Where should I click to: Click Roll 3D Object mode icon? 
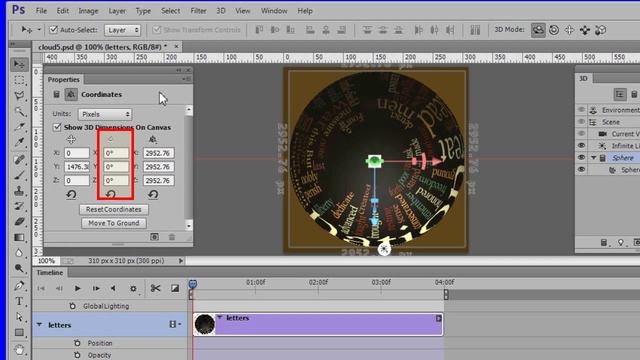tap(554, 30)
